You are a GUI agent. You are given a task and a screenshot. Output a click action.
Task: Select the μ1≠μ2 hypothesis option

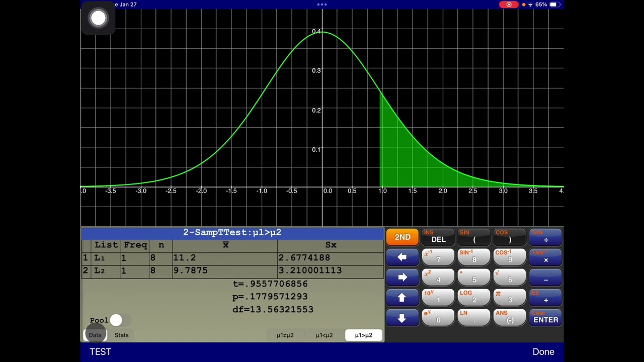285,335
